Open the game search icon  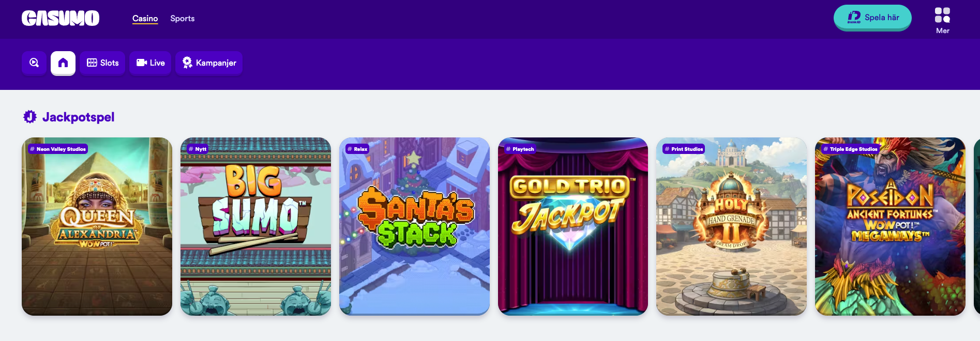[34, 63]
